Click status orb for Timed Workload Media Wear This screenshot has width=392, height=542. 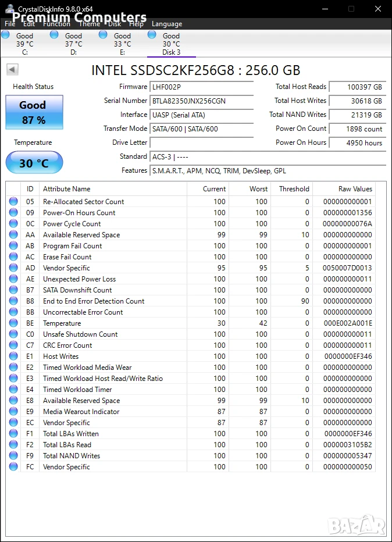pos(13,367)
